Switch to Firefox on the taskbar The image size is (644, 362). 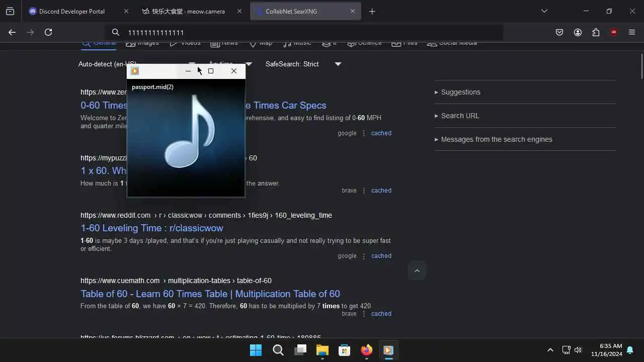coord(367,350)
